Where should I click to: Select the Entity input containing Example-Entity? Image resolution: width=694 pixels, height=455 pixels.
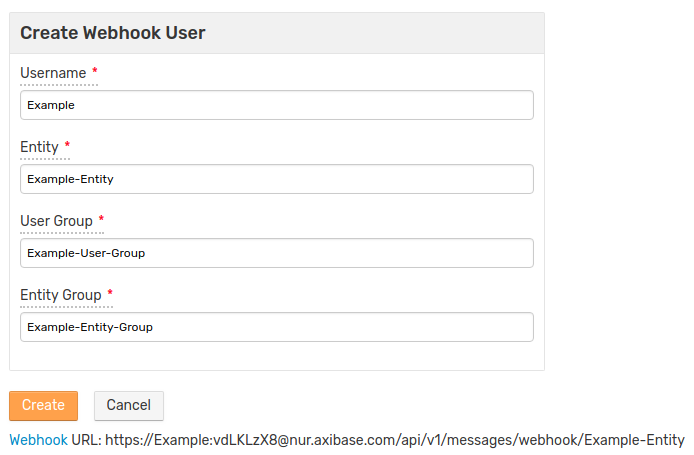coord(277,179)
